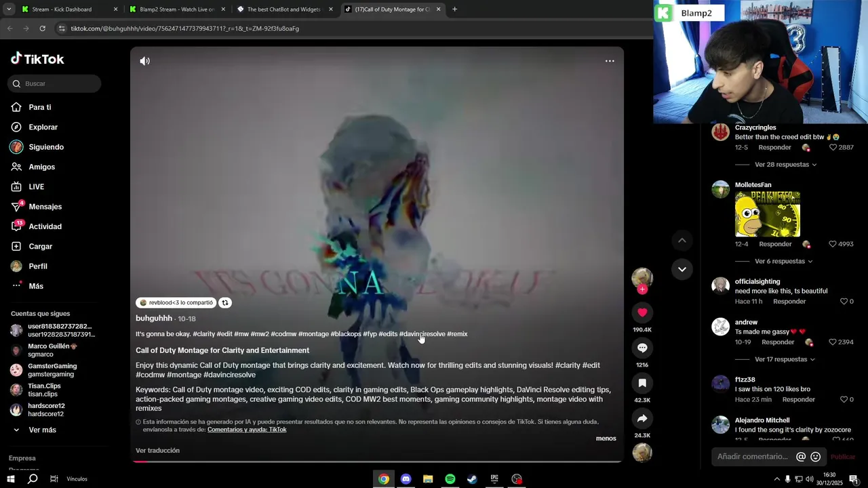Go to previous video arrow
The height and width of the screenshot is (488, 868).
[x=682, y=241]
